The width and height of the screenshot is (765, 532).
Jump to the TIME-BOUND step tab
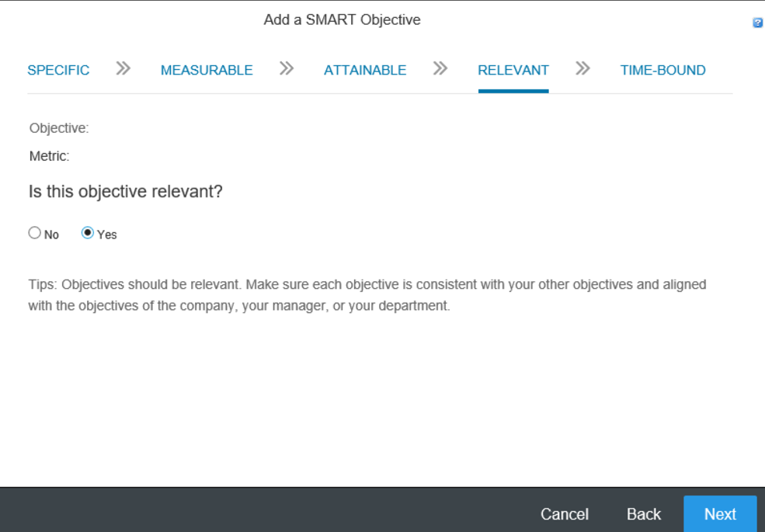pos(663,70)
